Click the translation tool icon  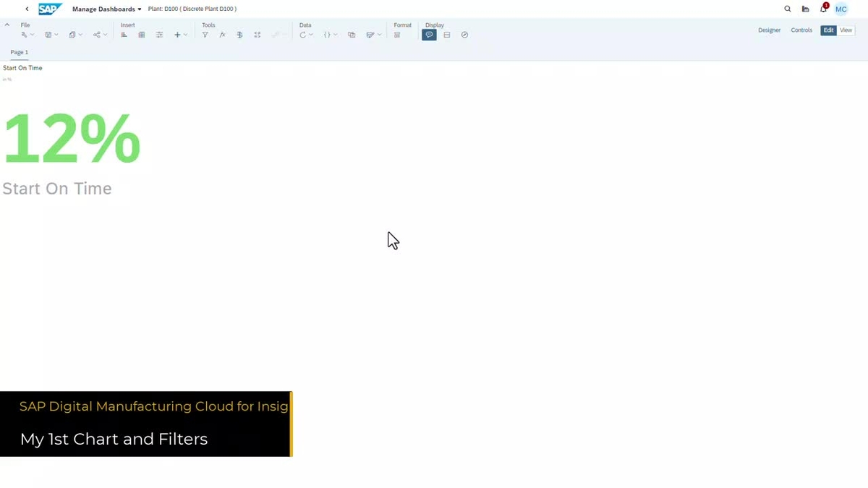click(239, 34)
